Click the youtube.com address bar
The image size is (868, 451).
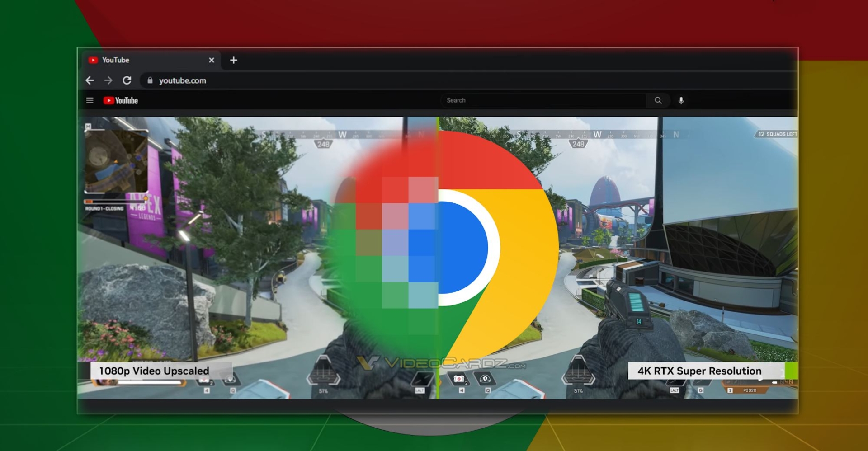pyautogui.click(x=468, y=80)
